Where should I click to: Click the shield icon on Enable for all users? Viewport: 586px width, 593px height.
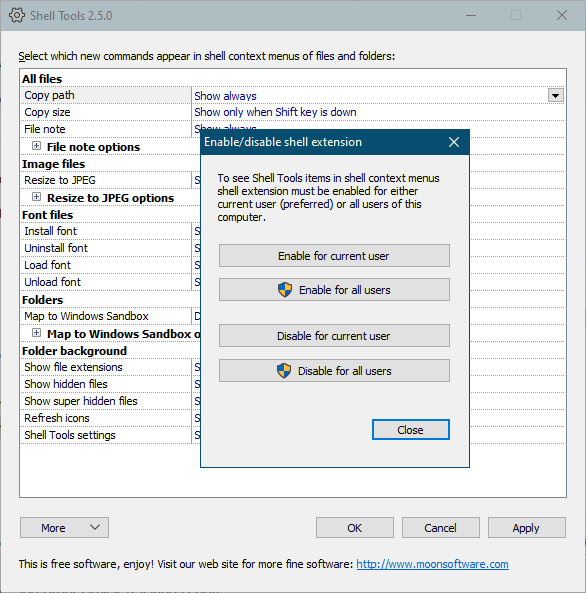tap(285, 290)
